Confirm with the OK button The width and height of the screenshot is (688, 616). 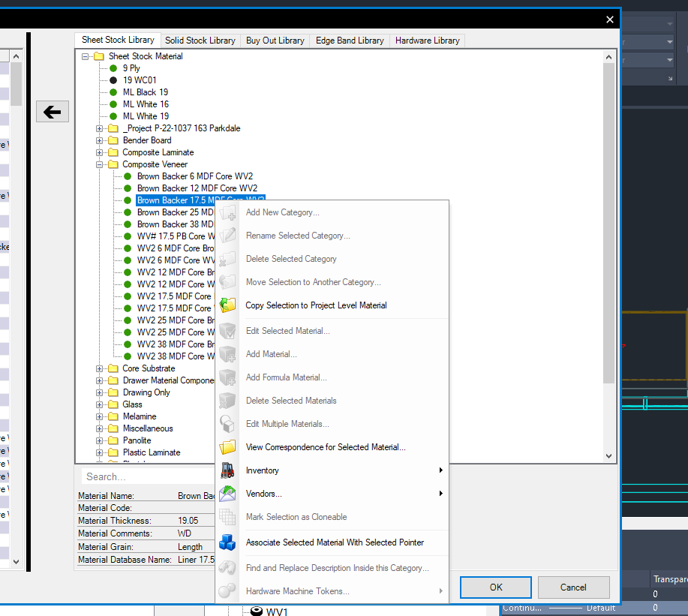coord(496,587)
